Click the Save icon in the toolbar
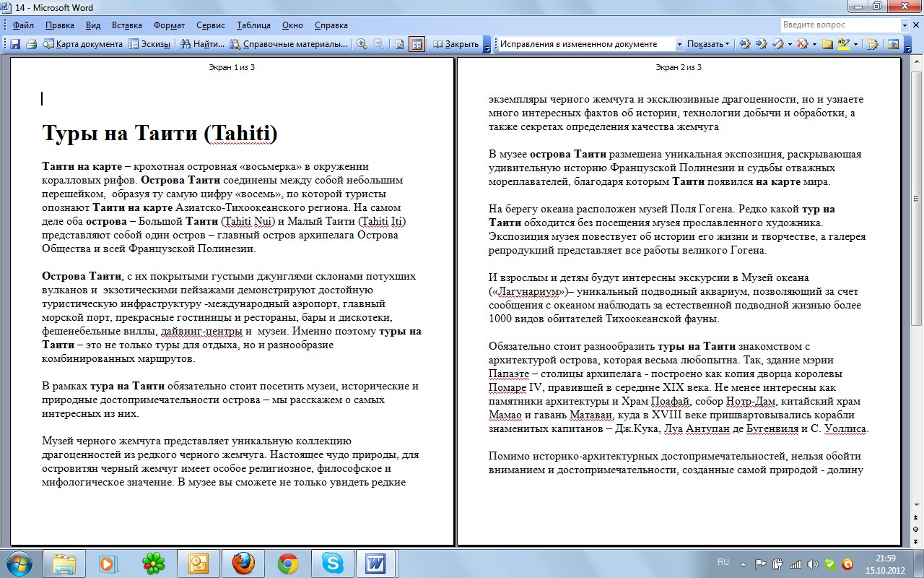The image size is (924, 578). click(x=14, y=44)
